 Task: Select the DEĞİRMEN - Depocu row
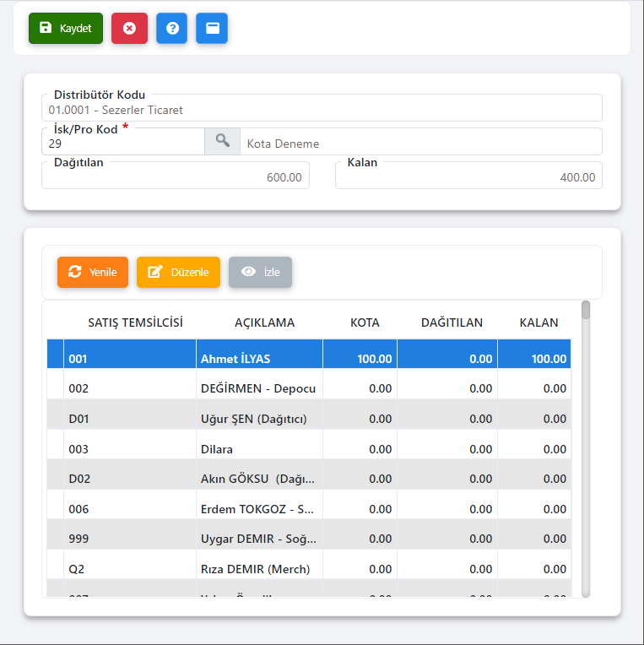(x=258, y=388)
